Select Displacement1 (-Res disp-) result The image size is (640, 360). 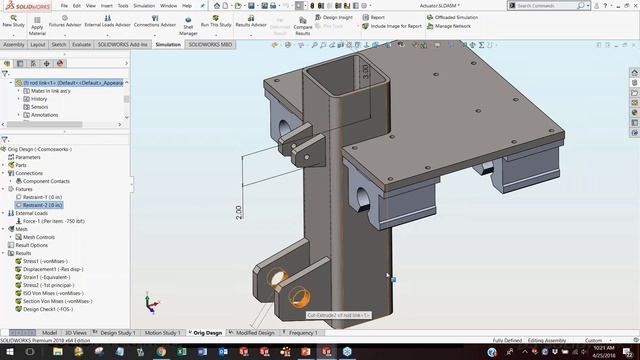coord(53,269)
